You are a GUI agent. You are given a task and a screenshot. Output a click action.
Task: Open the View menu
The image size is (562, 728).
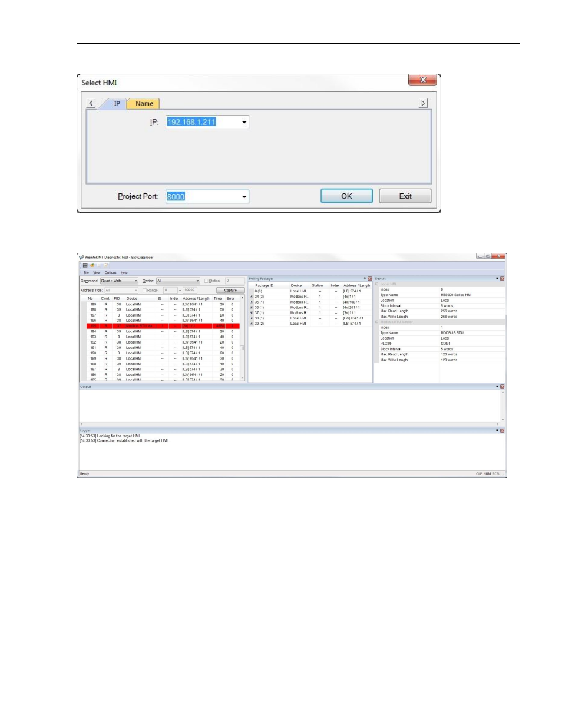[97, 272]
